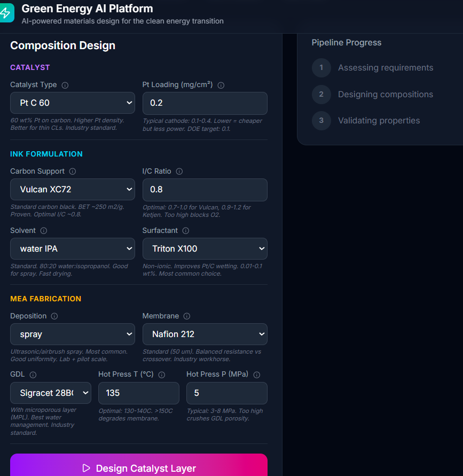
Task: Open the Membrane dropdown showing Nafion 212
Action: click(205, 334)
